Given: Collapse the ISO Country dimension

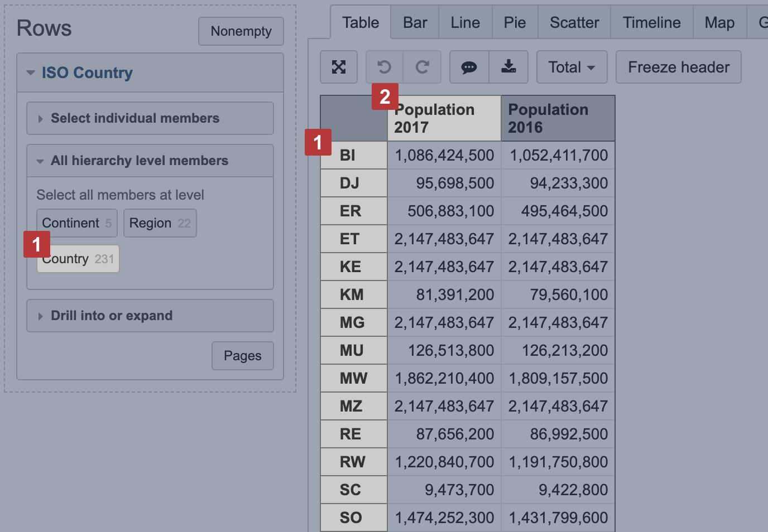Looking at the screenshot, I should coord(87,72).
